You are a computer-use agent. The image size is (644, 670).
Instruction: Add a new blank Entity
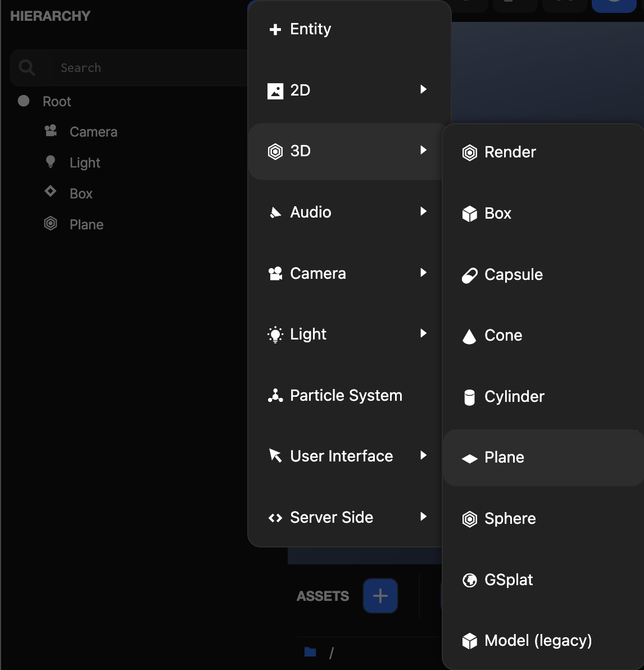310,29
